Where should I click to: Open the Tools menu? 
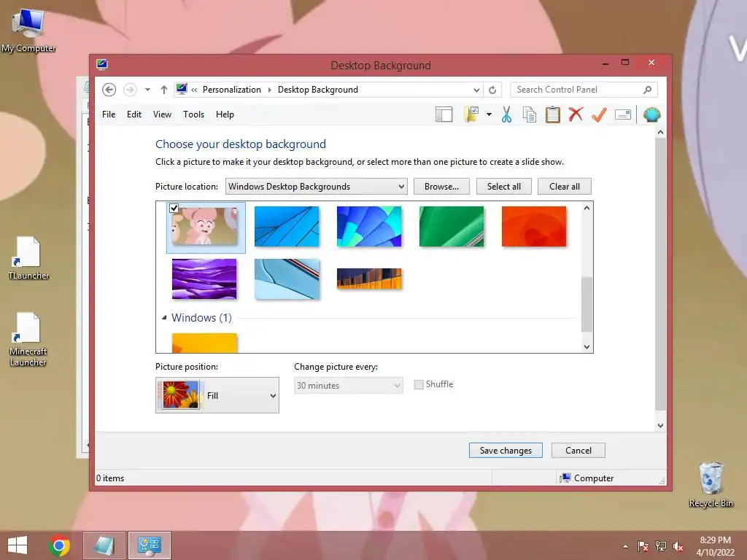(193, 114)
